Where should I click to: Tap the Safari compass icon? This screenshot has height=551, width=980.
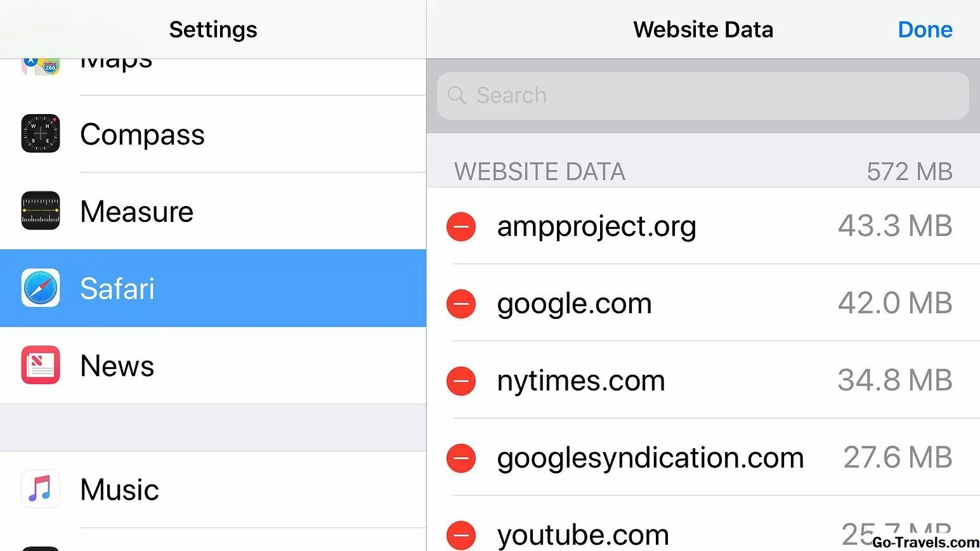(41, 288)
